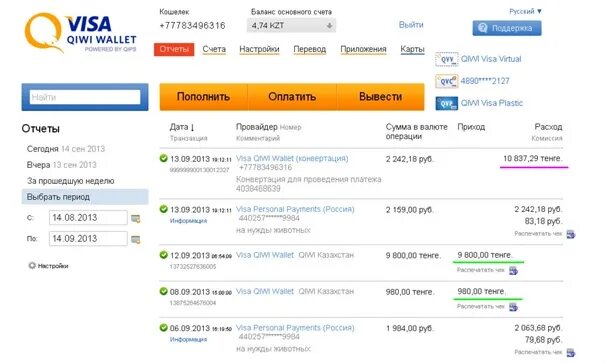604x363 pixels.
Task: Click print receipt icon for 980,00 тенге income
Action: click(x=513, y=307)
